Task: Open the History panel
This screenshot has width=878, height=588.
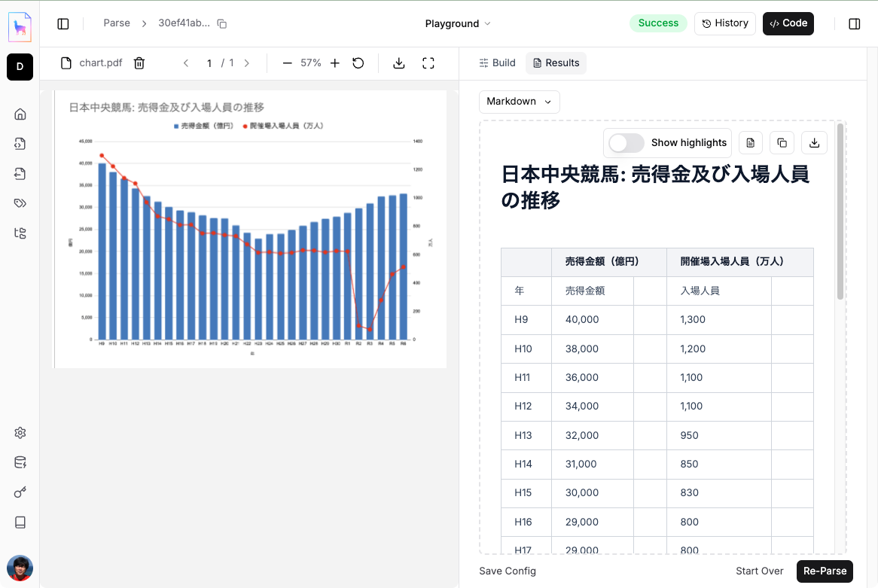Action: point(724,23)
